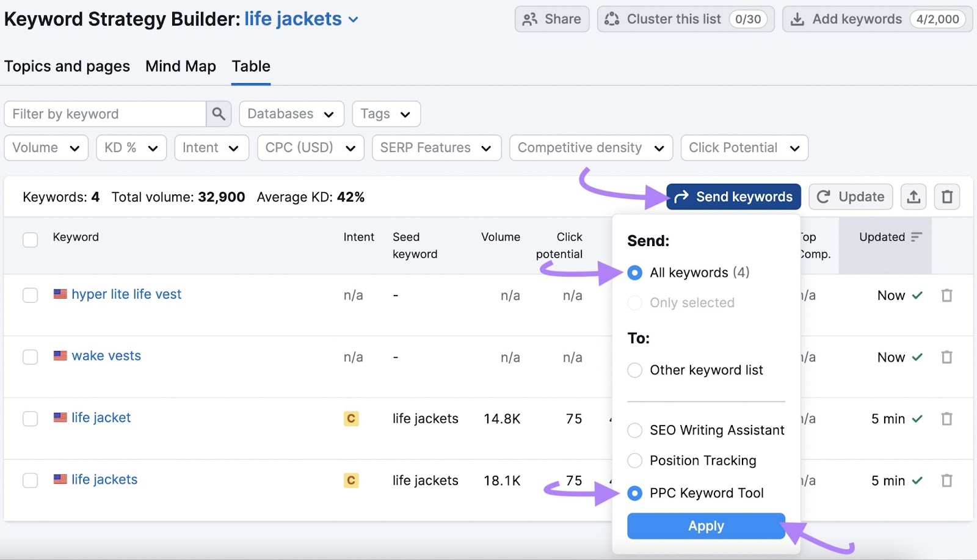Click the Update button
Screen dimensions: 977x560
tap(851, 197)
